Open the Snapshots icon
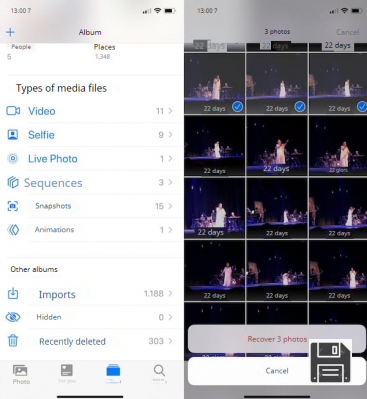Image resolution: width=367 pixels, height=399 pixels. coord(13,206)
